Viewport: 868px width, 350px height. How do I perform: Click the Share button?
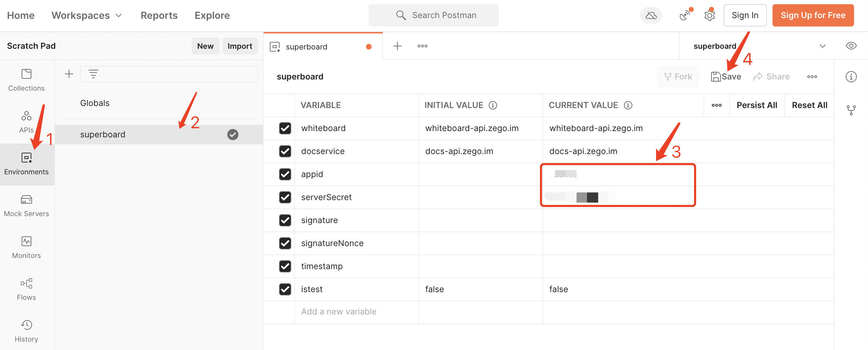[x=771, y=77]
